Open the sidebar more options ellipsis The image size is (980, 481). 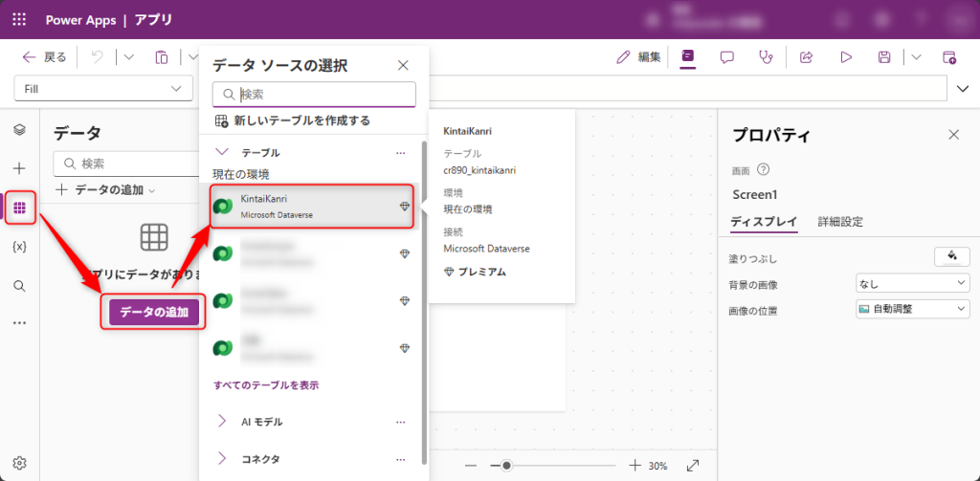click(19, 323)
